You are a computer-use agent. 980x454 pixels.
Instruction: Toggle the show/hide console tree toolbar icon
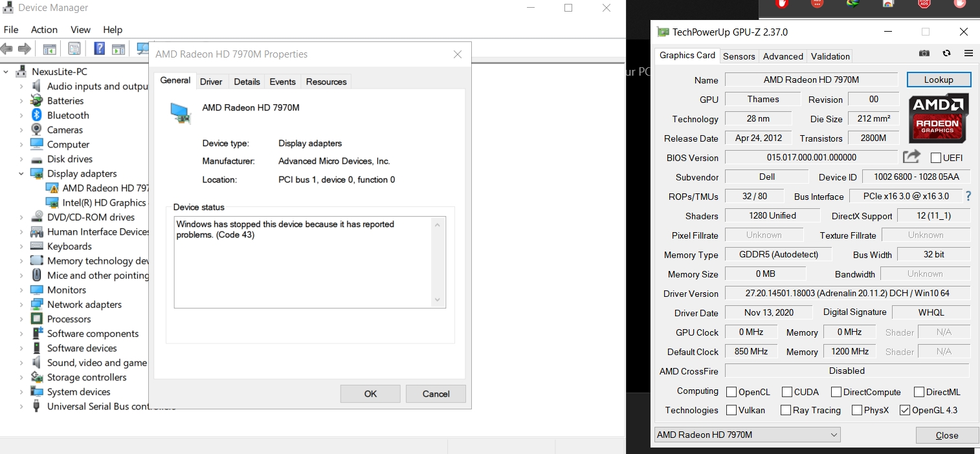pyautogui.click(x=49, y=49)
